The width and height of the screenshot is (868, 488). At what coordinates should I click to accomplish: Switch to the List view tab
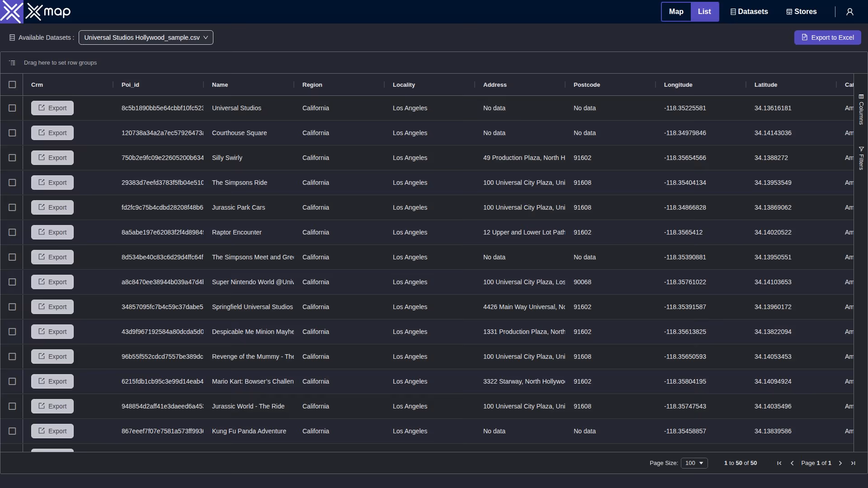(x=704, y=12)
